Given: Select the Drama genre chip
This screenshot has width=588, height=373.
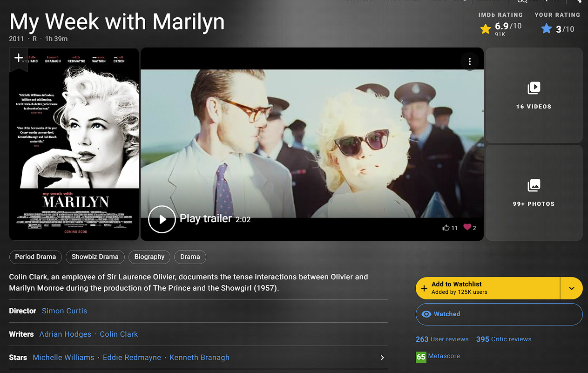Looking at the screenshot, I should tap(190, 257).
